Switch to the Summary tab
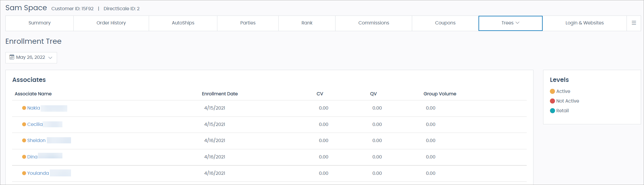This screenshot has height=185, width=644. (40, 23)
